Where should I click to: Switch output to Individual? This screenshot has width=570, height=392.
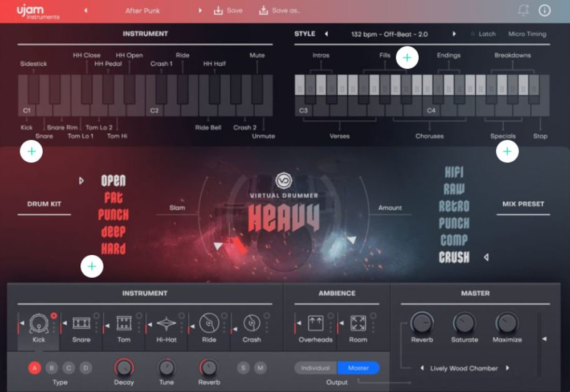(x=316, y=368)
